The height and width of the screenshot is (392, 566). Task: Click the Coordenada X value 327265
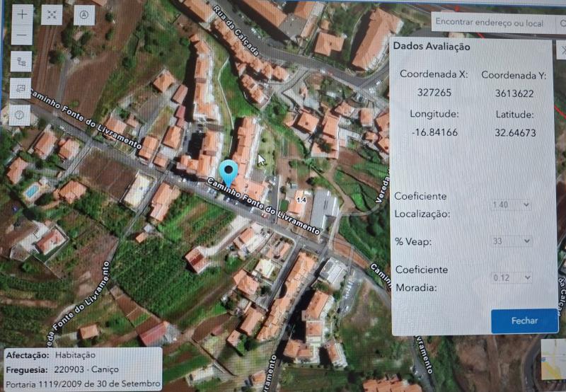click(x=434, y=93)
